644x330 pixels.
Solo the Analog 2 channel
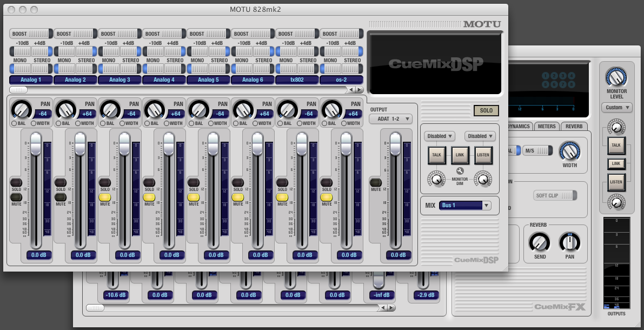(61, 183)
